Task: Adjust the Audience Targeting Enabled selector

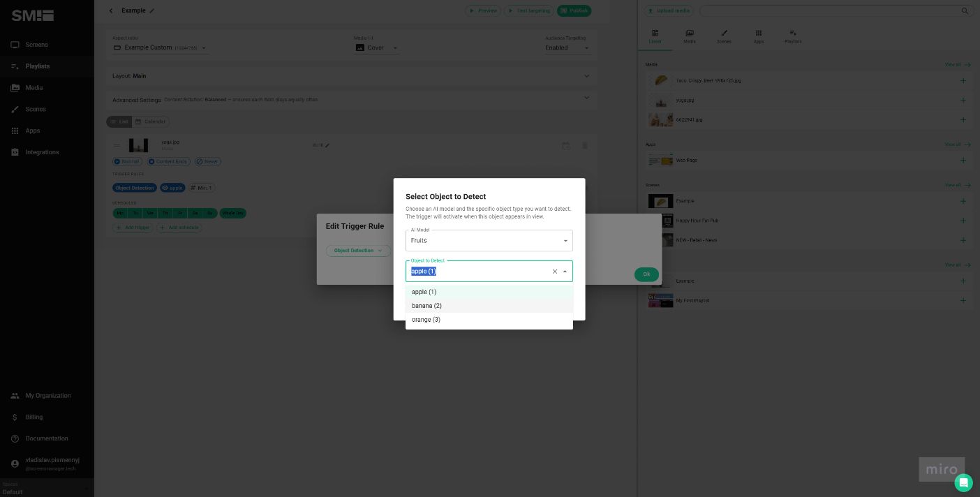Action: pos(567,47)
